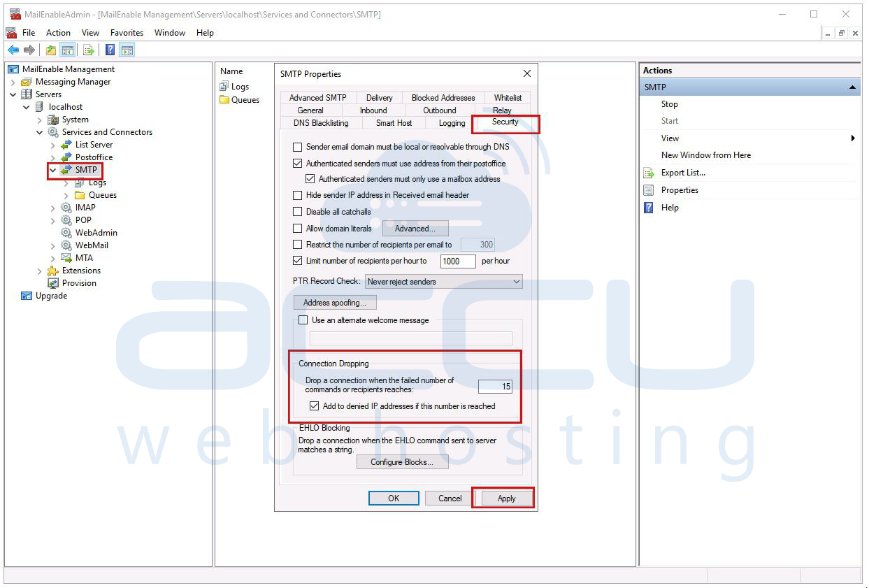869x588 pixels.
Task: Click the Postoffice arrows icon
Action: 66,157
